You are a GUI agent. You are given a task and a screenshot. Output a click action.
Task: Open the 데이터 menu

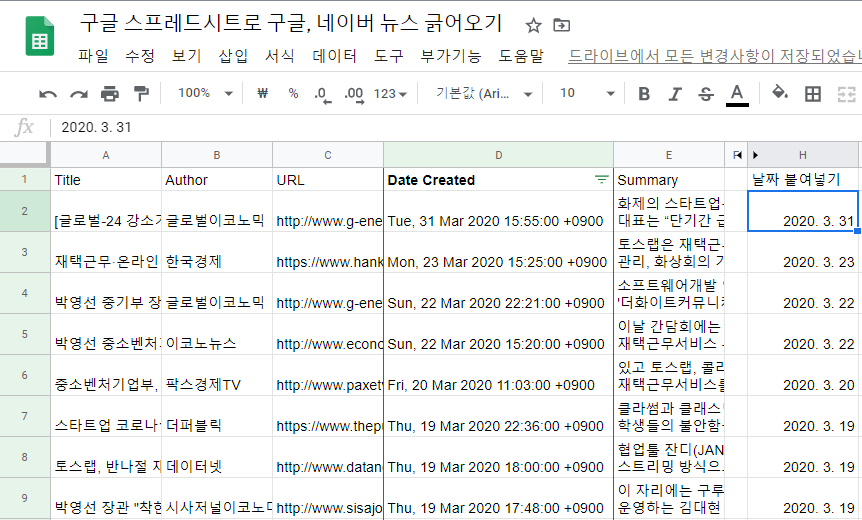[334, 56]
